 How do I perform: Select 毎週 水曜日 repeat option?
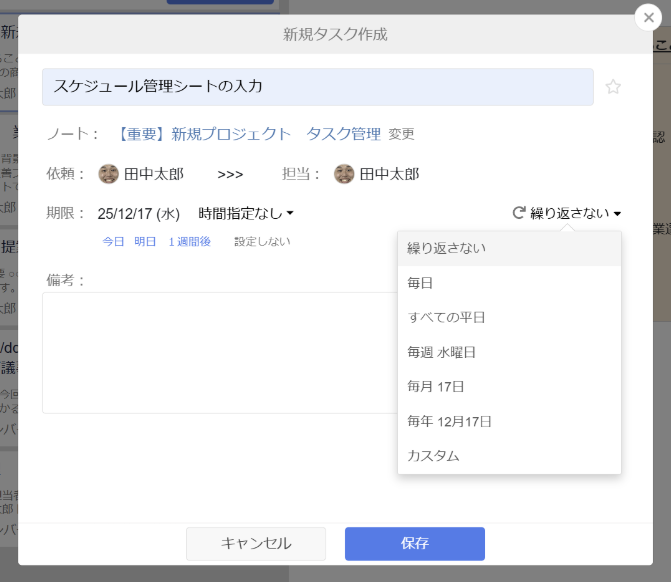509,352
